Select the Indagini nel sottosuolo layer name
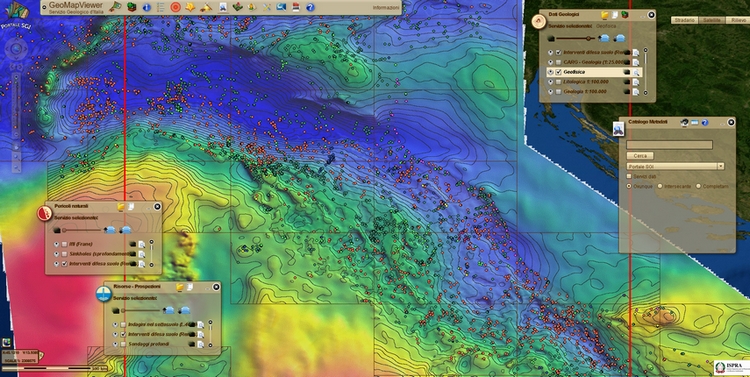The width and height of the screenshot is (750, 377). click(x=158, y=324)
